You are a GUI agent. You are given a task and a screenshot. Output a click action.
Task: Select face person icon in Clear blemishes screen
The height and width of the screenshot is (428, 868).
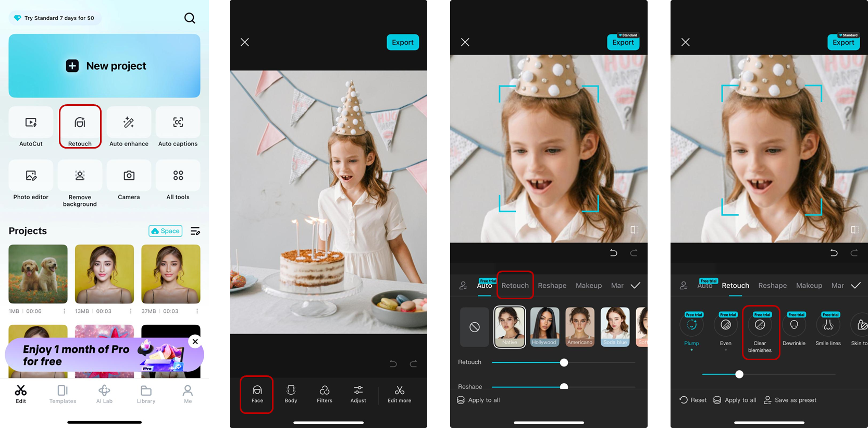point(684,285)
